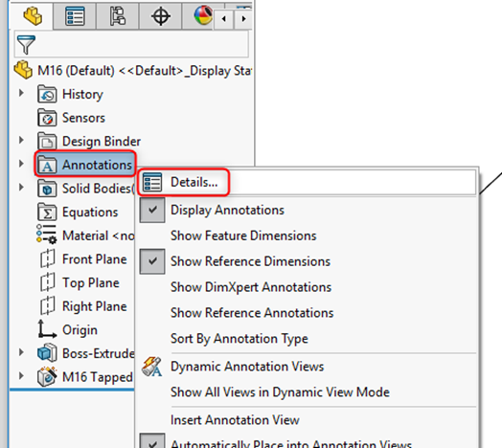
Task: Select History in the feature tree
Action: 82,94
